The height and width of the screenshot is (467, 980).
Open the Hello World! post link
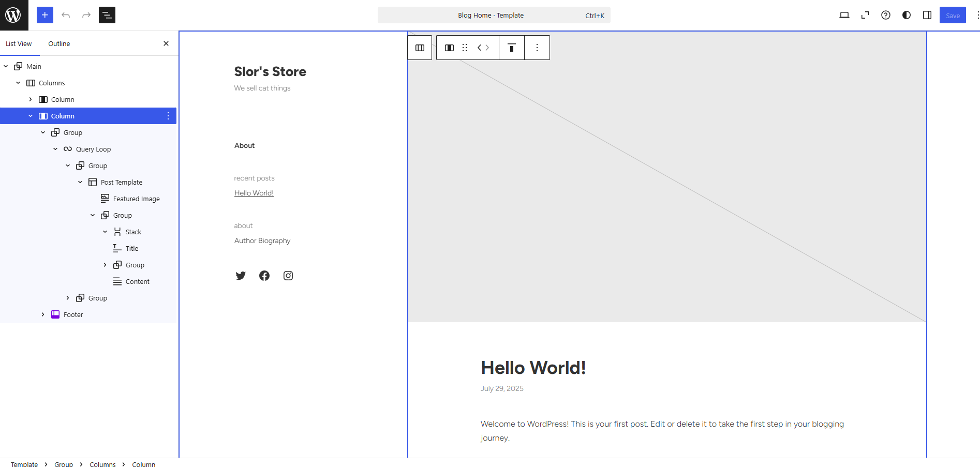tap(254, 193)
